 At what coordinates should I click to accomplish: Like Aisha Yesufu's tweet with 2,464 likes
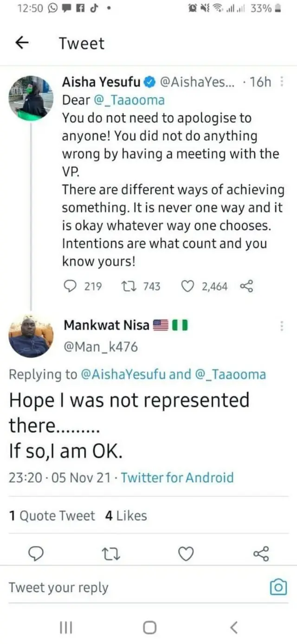pos(188,286)
